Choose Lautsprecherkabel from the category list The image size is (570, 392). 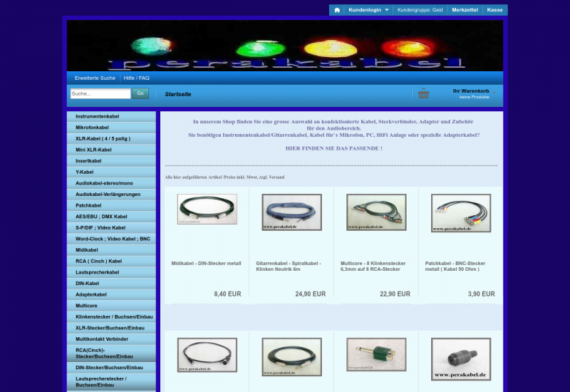(97, 272)
